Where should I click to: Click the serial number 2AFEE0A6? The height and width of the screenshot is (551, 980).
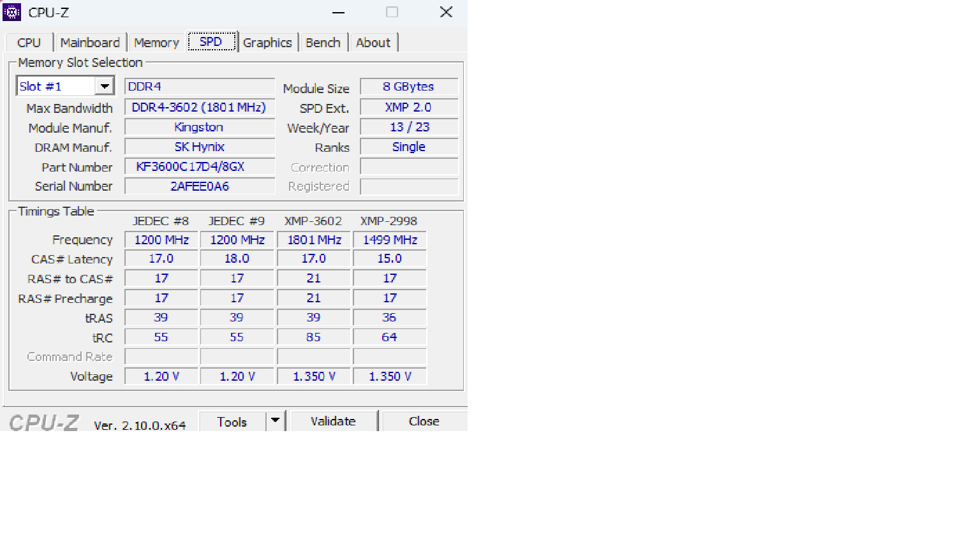(200, 186)
